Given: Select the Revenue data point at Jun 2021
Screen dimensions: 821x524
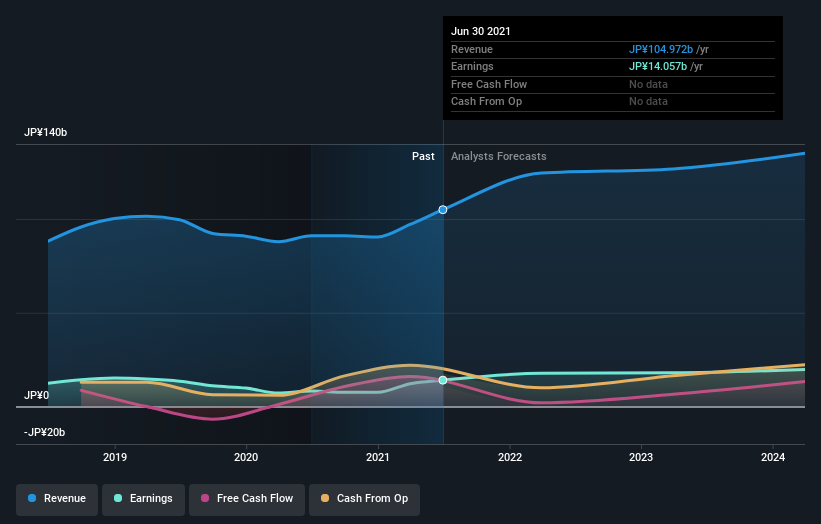Looking at the screenshot, I should click(443, 209).
